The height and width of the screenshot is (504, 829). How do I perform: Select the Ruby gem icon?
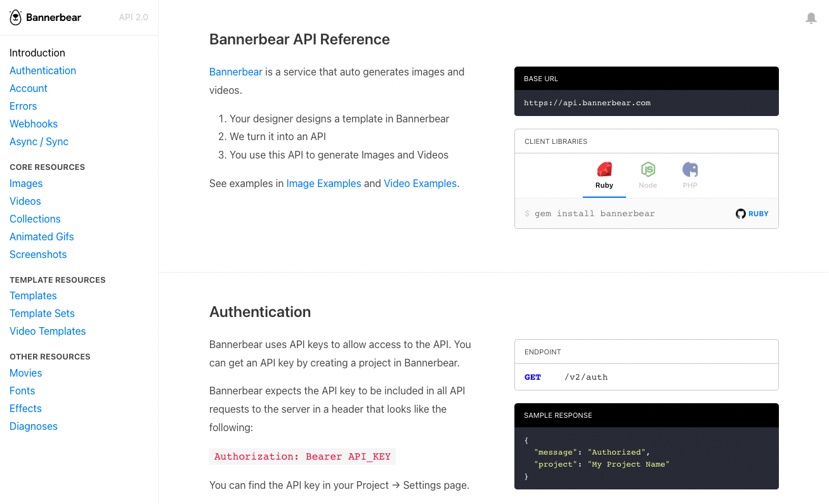coord(604,169)
